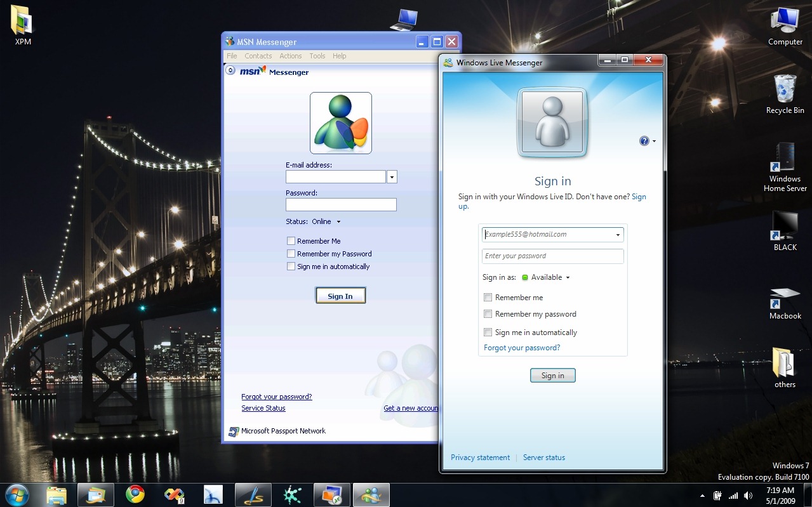The image size is (812, 507).
Task: Open the Help menu in MSN Messenger
Action: tap(340, 56)
